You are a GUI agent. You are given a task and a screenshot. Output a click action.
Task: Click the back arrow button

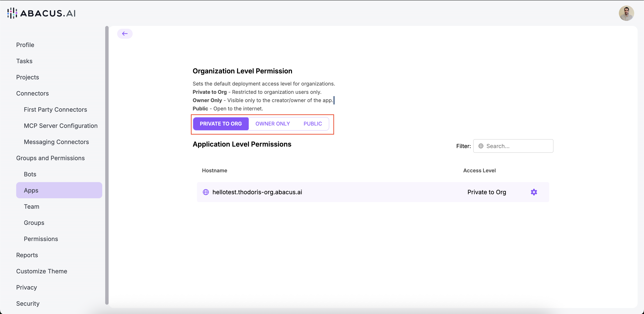click(125, 34)
